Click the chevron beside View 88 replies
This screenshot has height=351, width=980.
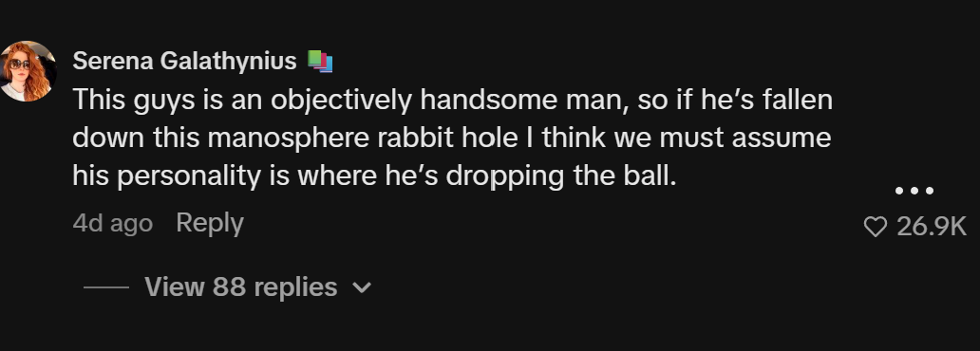362,288
